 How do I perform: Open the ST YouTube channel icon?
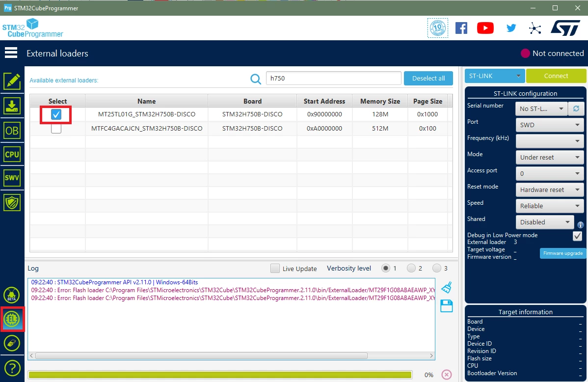pos(485,28)
